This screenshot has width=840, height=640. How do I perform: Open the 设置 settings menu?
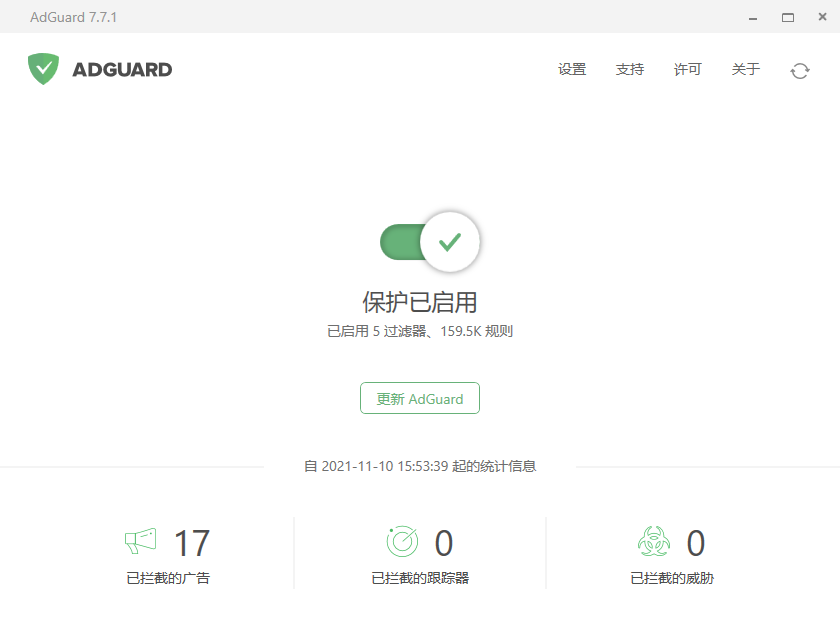tap(572, 70)
